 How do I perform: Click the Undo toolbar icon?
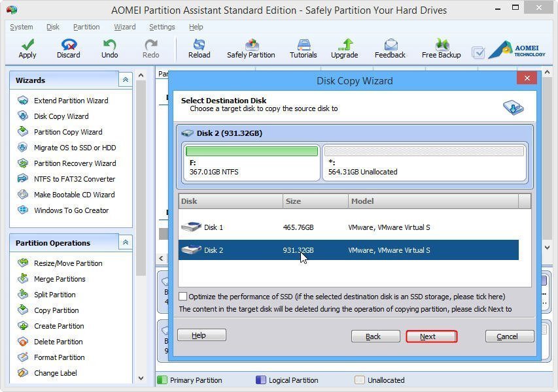[109, 49]
